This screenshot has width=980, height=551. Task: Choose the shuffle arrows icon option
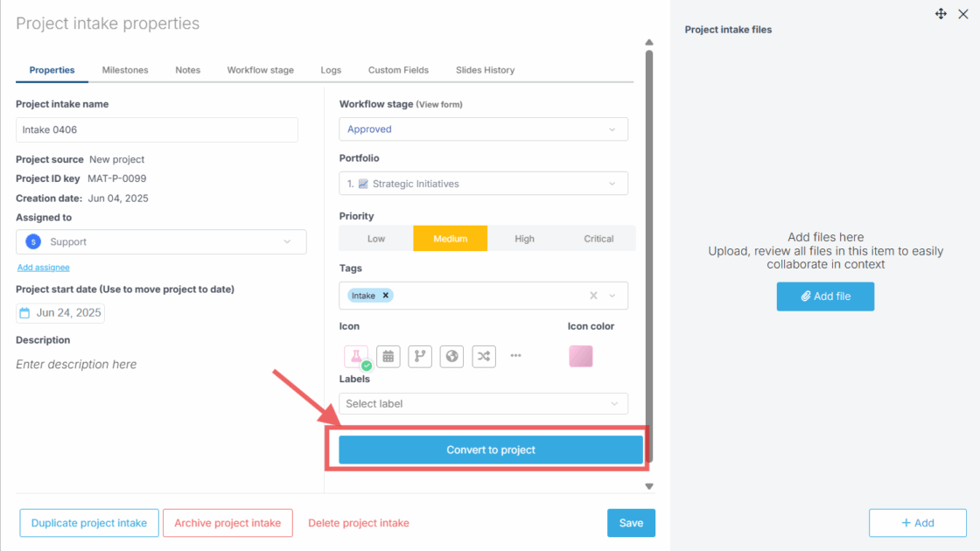pyautogui.click(x=484, y=356)
